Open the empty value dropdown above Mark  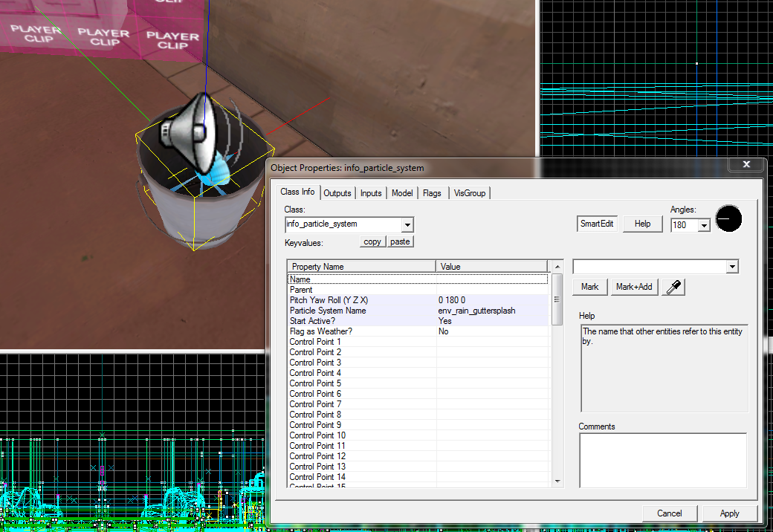(732, 267)
